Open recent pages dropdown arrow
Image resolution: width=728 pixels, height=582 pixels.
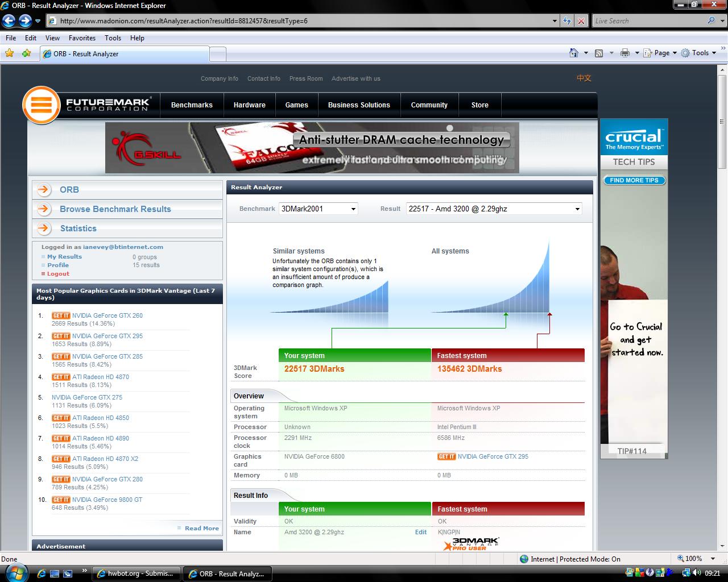pyautogui.click(x=38, y=21)
